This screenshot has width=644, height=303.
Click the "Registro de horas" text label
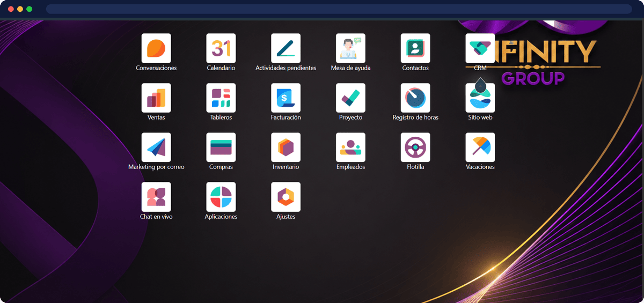(x=415, y=117)
